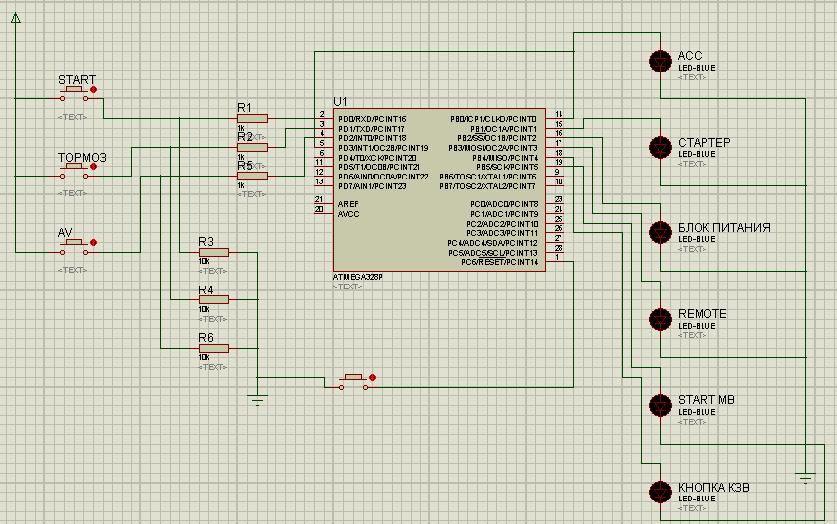Select the СТАРТЕР LED component

(x=659, y=148)
